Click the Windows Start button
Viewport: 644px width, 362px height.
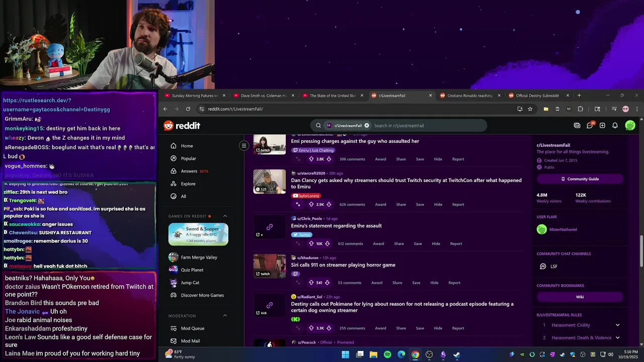tap(345, 354)
